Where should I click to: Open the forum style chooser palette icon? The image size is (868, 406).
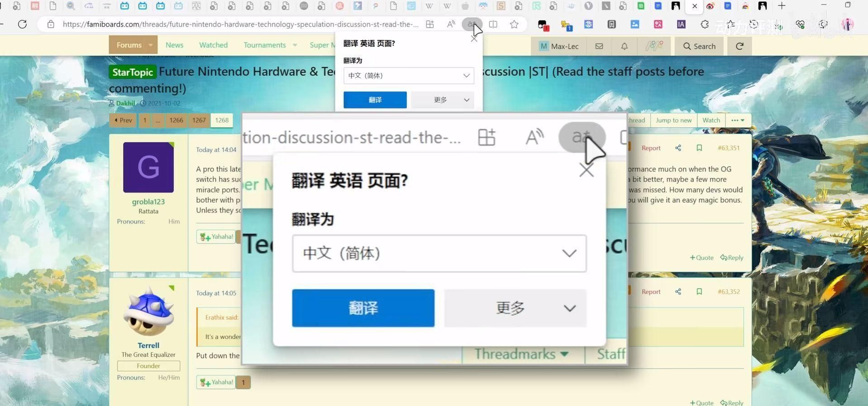coord(654,46)
